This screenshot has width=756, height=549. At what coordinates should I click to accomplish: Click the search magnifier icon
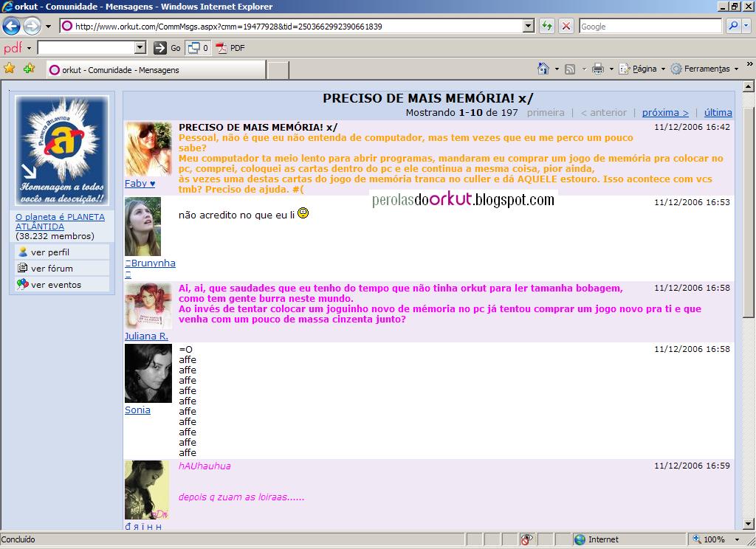point(733,26)
